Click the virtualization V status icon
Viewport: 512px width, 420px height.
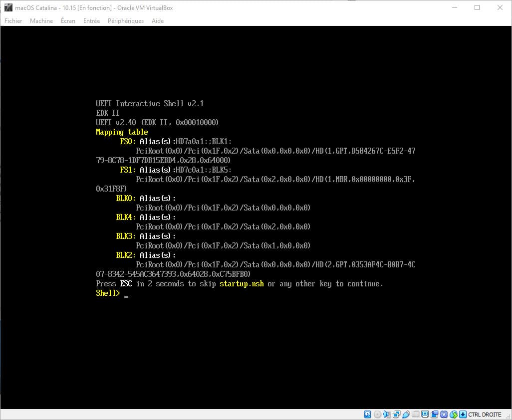(444, 415)
